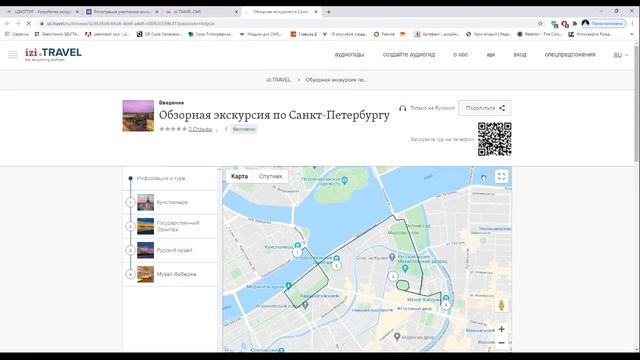Open the создайте аудиогид navigation item
This screenshot has width=640, height=360.
tap(409, 55)
